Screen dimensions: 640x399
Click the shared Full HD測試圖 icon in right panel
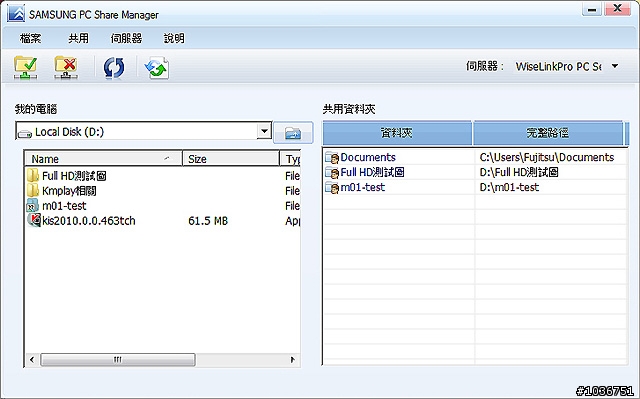(332, 173)
